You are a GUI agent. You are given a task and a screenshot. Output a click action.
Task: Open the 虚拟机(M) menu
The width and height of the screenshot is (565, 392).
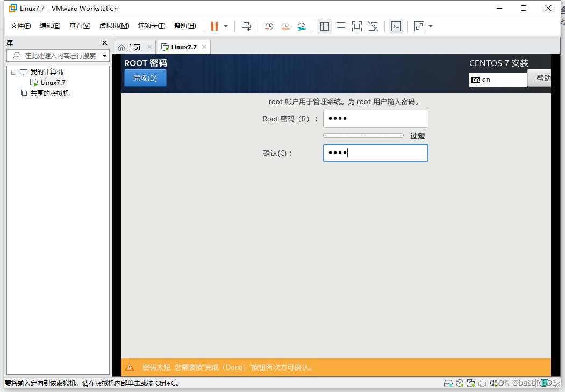(114, 26)
